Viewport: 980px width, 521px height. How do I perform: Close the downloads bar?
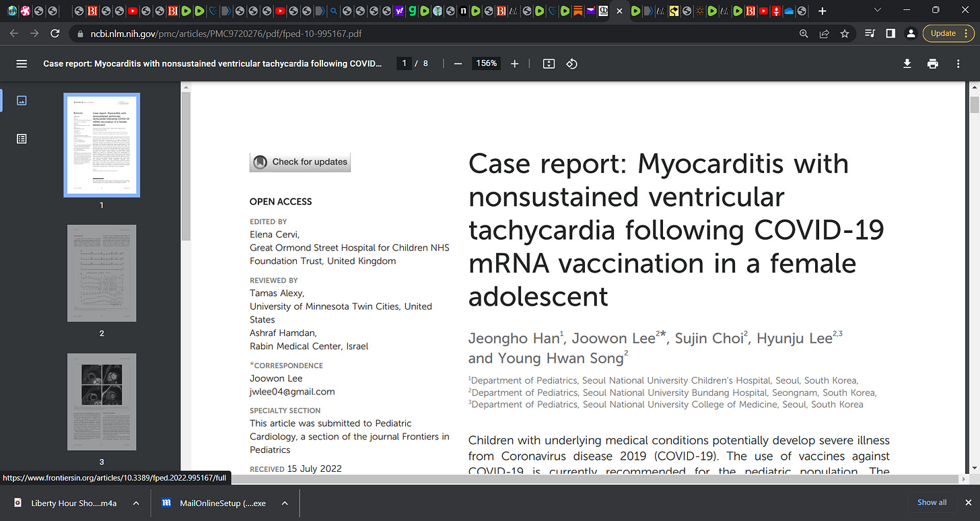[969, 502]
